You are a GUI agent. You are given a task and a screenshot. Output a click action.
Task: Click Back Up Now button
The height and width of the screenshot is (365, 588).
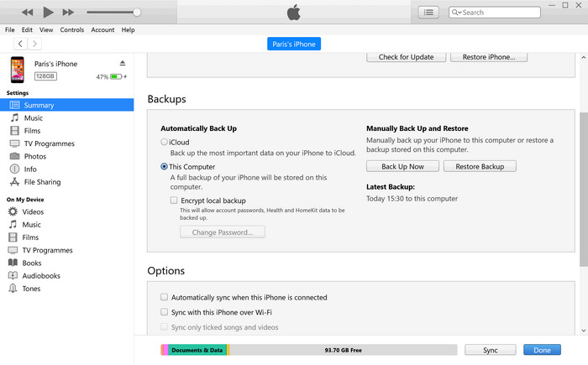point(402,166)
